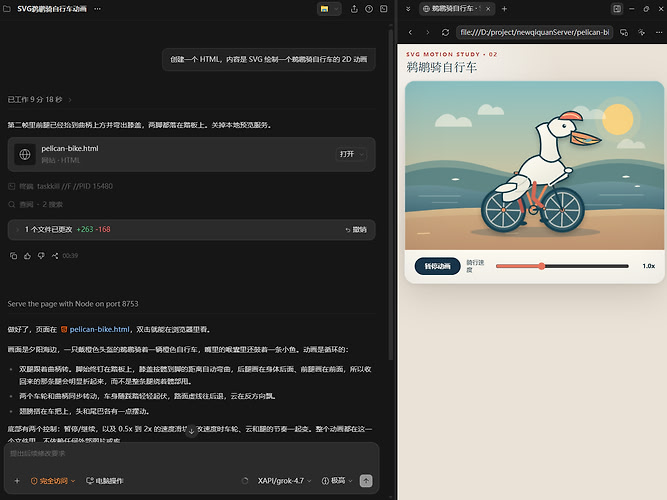Click the comment bubble icon right of address bar
The height and width of the screenshot is (500, 667).
click(x=624, y=32)
